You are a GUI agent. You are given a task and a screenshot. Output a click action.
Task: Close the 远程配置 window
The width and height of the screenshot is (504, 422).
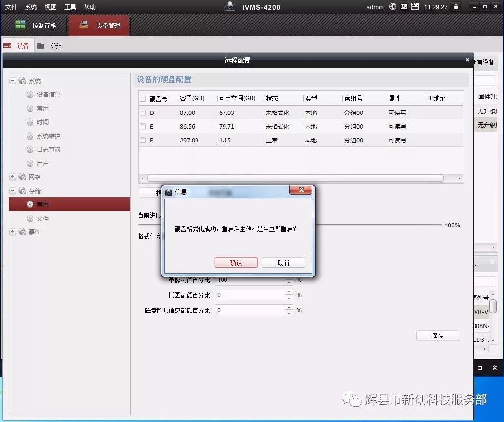pos(467,60)
